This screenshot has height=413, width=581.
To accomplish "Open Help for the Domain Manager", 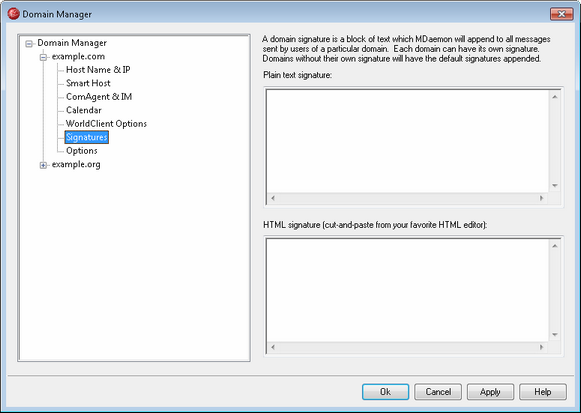I will coord(543,392).
